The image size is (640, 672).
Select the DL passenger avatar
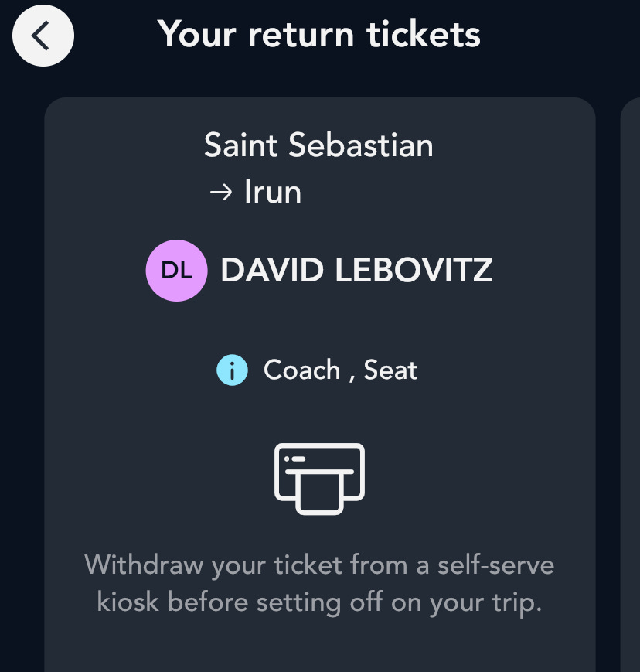pyautogui.click(x=176, y=271)
